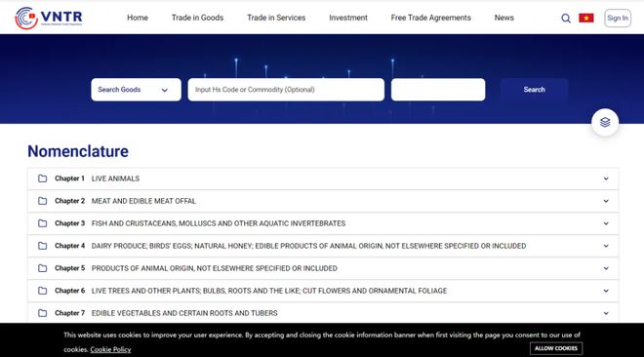Accept cookies with Allow Cookies button
Viewport: 644px width, 357px height.
[x=556, y=348]
